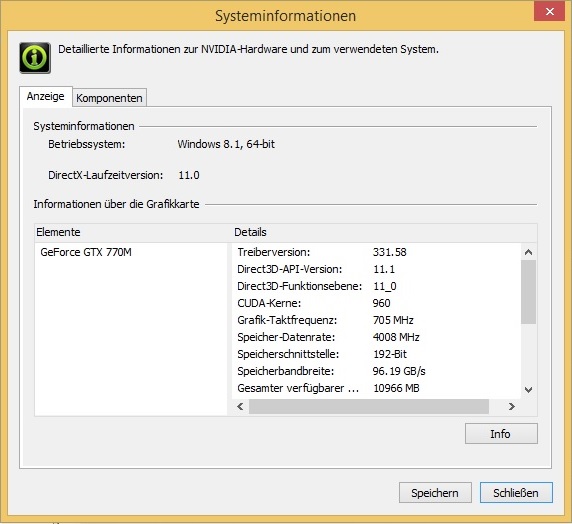Click the horizontal scroll left arrow
This screenshot has width=572, height=524.
pos(240,406)
